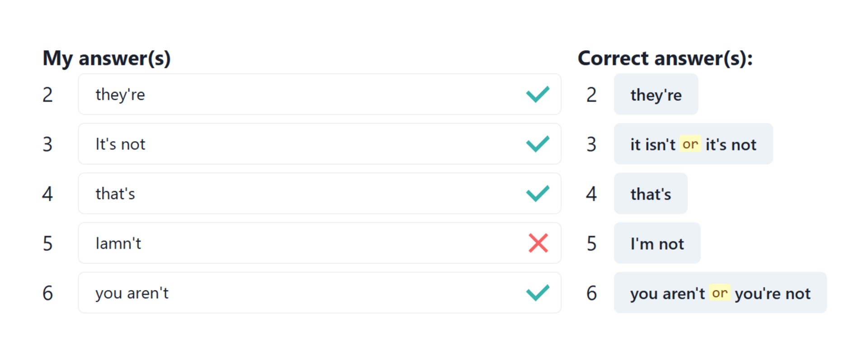This screenshot has width=868, height=362.
Task: Click the red cross next to "Iamn't"
Action: (538, 243)
